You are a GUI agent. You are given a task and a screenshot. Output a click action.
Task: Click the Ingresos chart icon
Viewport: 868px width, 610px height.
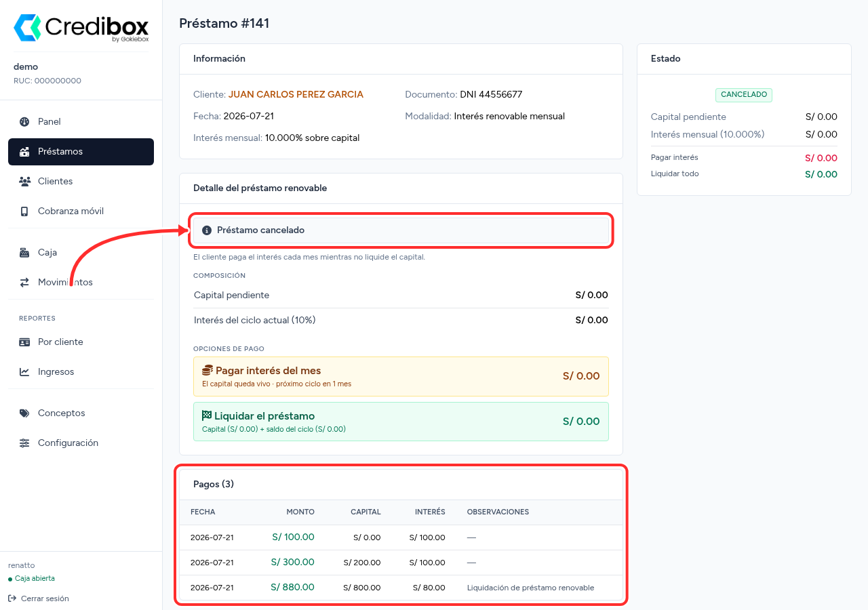pyautogui.click(x=24, y=372)
